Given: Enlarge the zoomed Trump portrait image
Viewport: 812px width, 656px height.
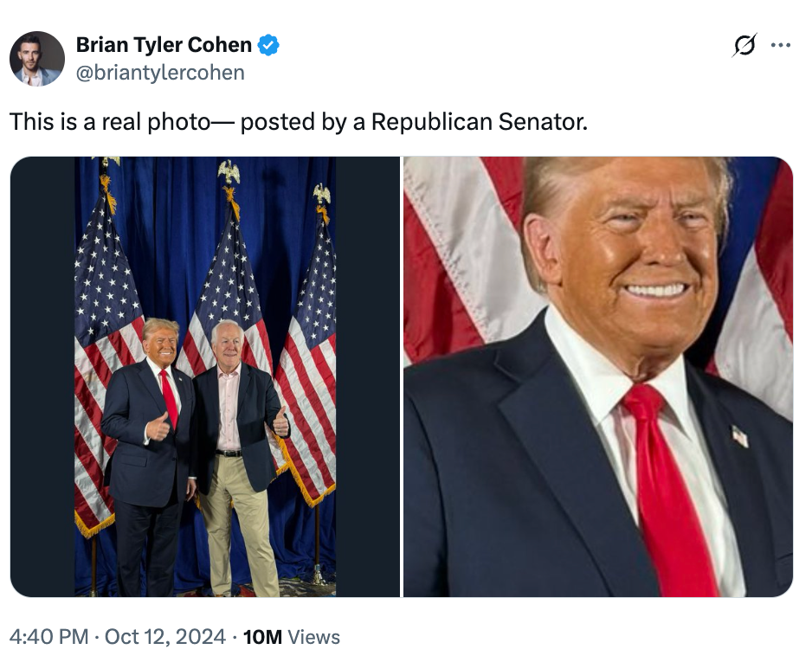Looking at the screenshot, I should pyautogui.click(x=602, y=376).
